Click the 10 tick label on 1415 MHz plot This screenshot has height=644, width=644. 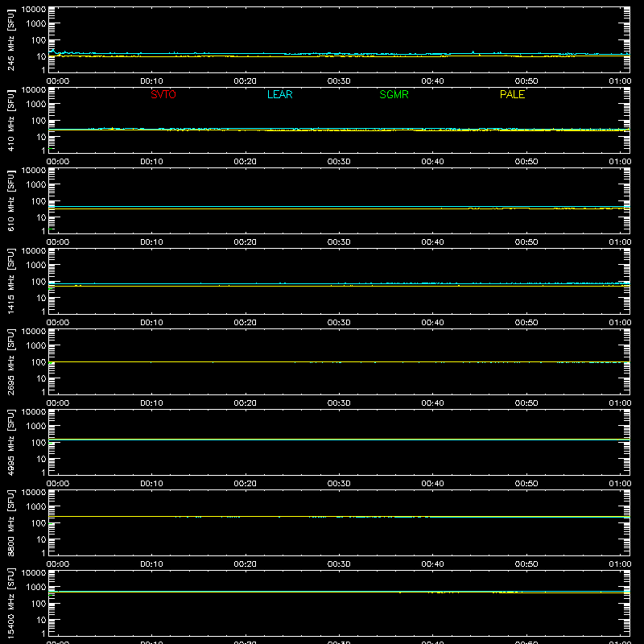point(41,298)
